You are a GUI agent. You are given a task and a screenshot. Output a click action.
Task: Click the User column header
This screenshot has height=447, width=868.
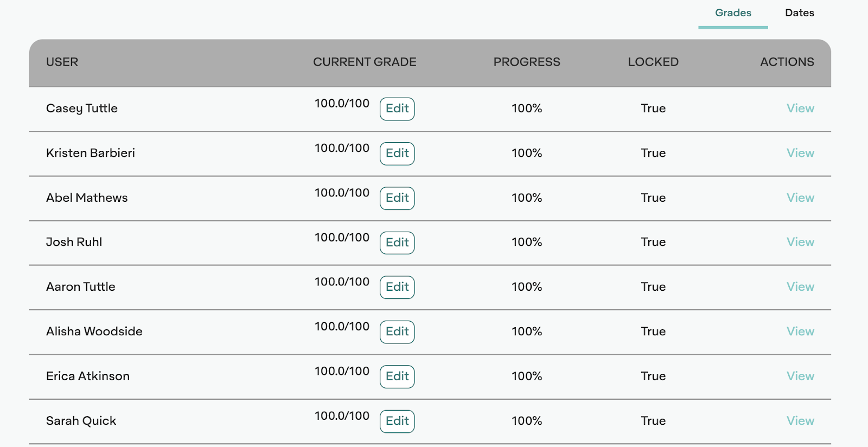(x=62, y=62)
